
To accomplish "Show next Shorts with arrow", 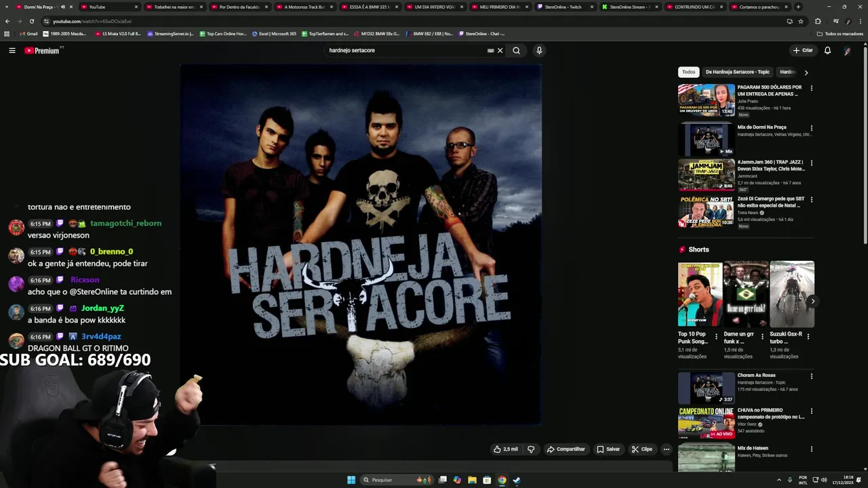I will click(x=812, y=301).
